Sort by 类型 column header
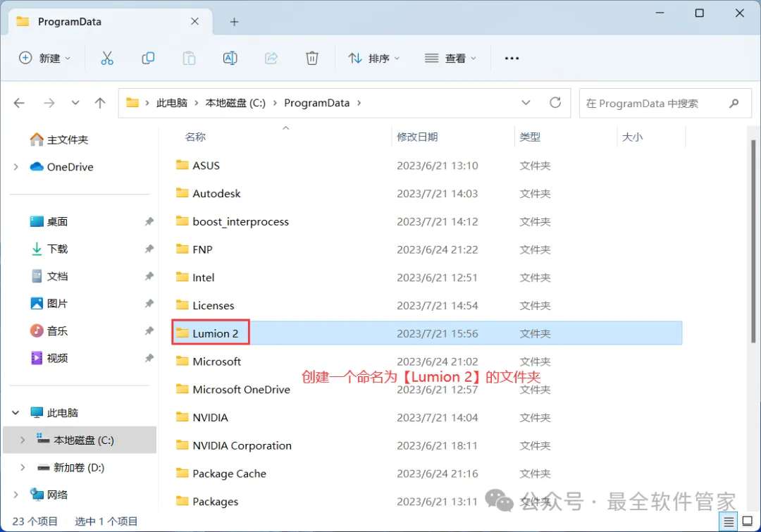The width and height of the screenshot is (761, 532). coord(530,137)
